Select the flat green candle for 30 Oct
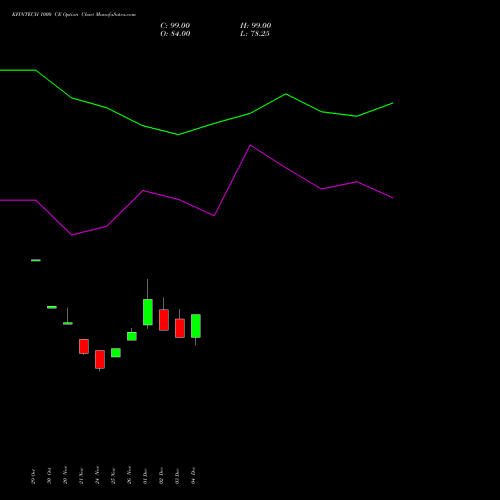This screenshot has height=500, width=500. point(52,307)
